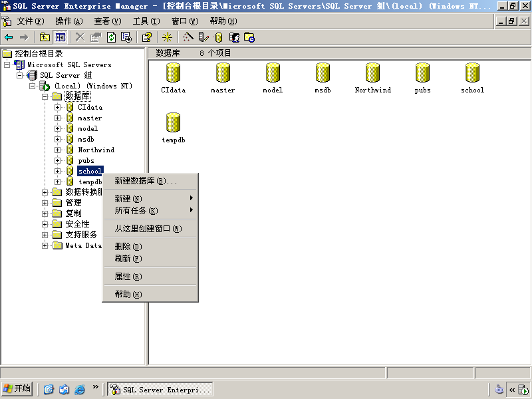This screenshot has height=399, width=532.
Task: Click the Forward arrow toolbar icon
Action: pyautogui.click(x=24, y=37)
